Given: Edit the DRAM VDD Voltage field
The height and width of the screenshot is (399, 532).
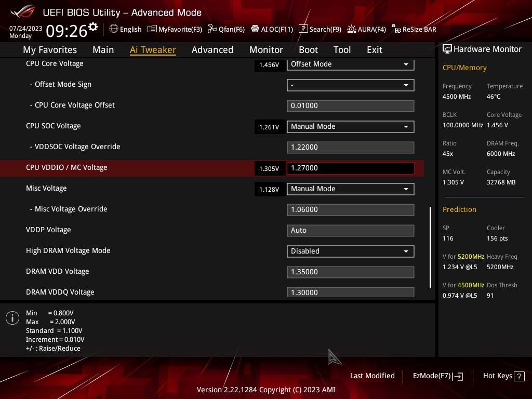Looking at the screenshot, I should point(351,272).
